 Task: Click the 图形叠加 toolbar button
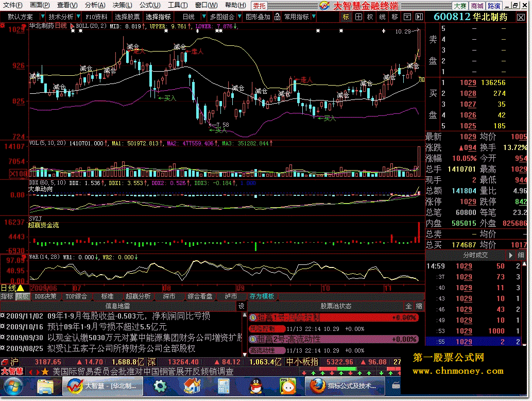pos(258,17)
